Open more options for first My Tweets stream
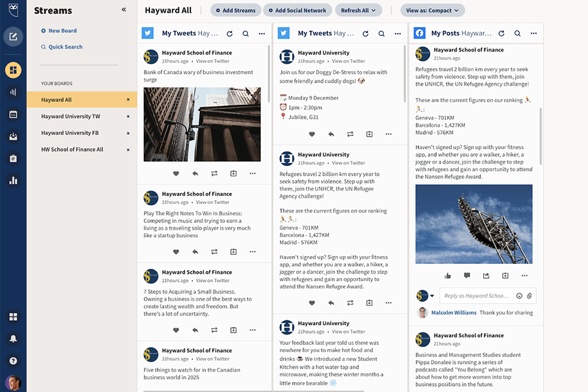 coord(262,34)
